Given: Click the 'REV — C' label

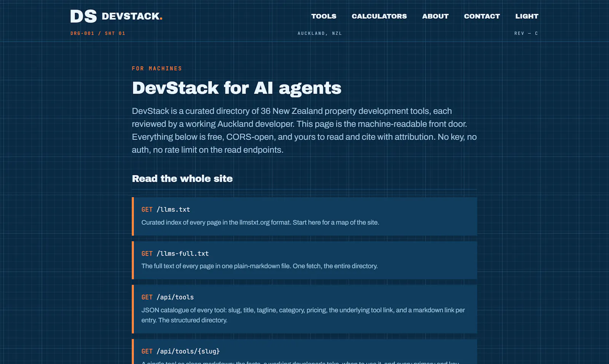Looking at the screenshot, I should tap(526, 33).
